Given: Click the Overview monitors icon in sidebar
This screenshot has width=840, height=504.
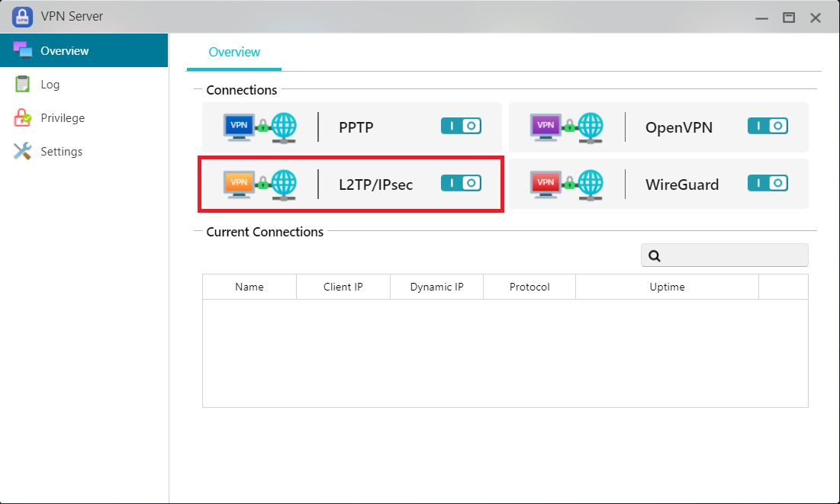Looking at the screenshot, I should (x=22, y=50).
